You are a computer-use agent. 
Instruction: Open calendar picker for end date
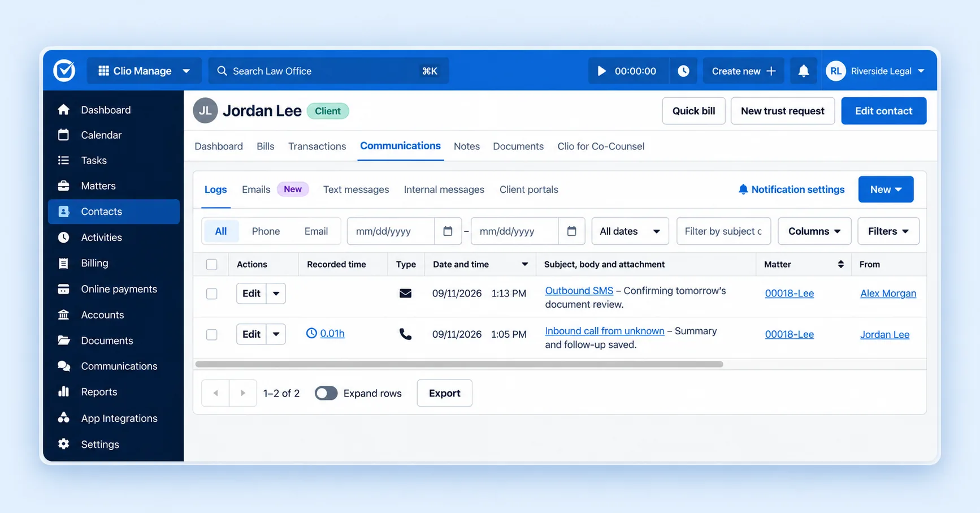click(571, 231)
